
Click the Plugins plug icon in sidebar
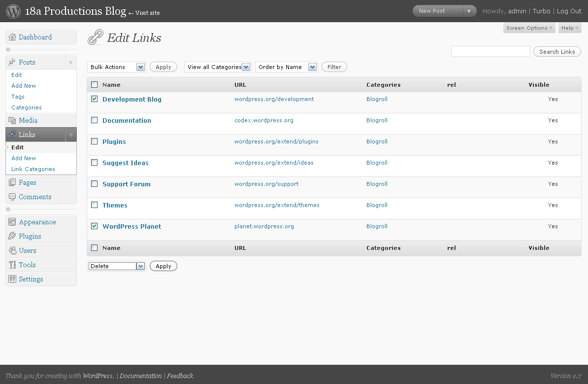tap(12, 236)
